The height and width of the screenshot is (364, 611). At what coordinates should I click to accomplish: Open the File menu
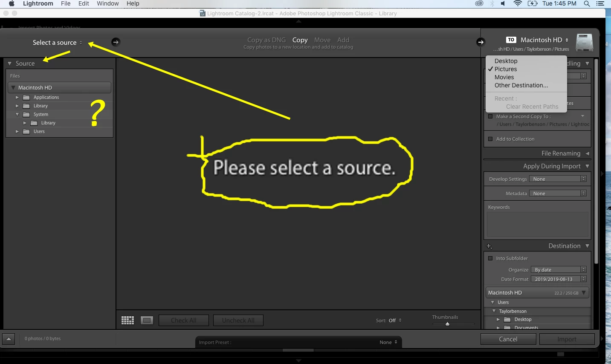click(x=66, y=3)
